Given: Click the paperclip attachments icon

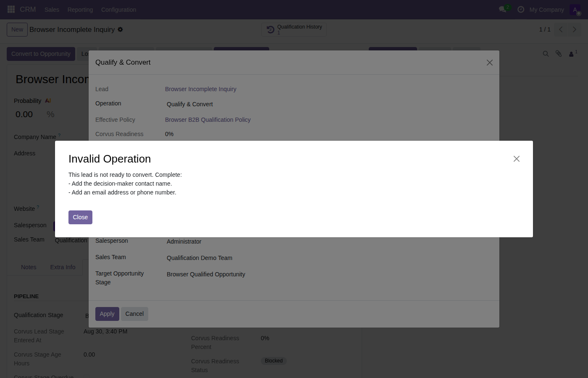Looking at the screenshot, I should (x=559, y=54).
